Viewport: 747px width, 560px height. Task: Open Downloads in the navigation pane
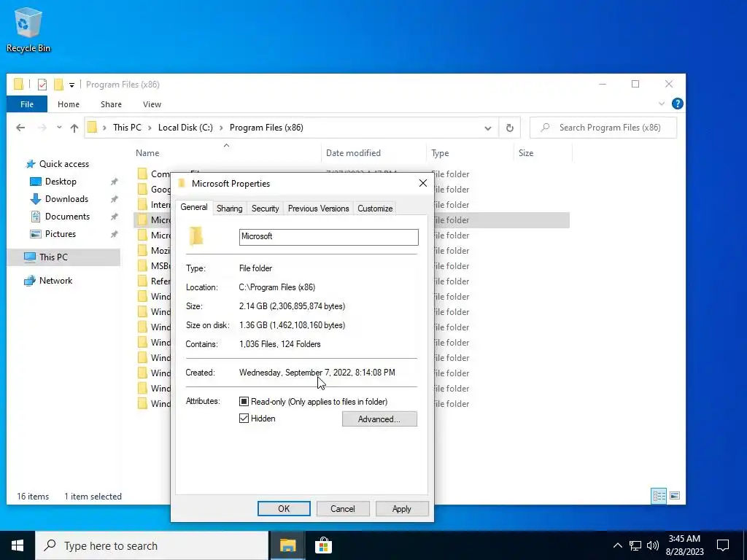[x=66, y=199]
